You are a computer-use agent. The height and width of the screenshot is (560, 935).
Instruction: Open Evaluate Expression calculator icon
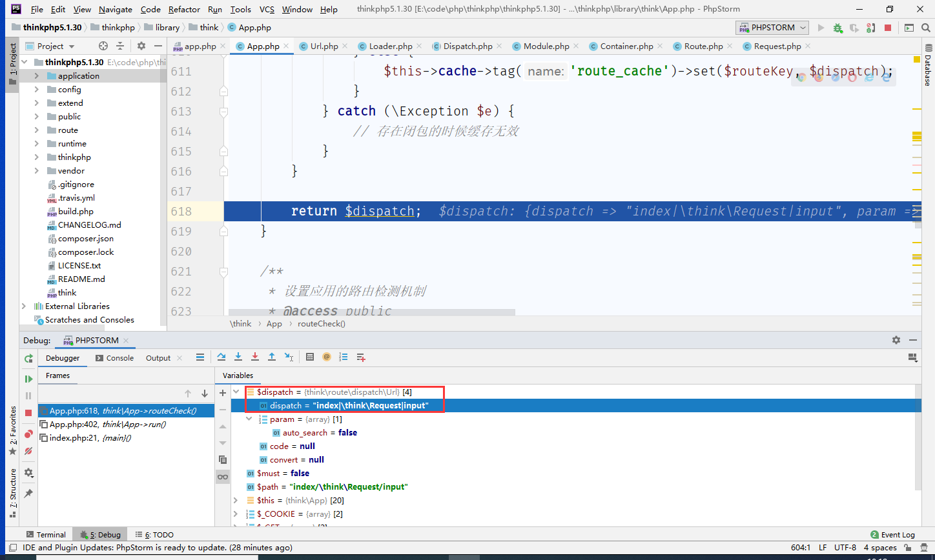(x=310, y=357)
